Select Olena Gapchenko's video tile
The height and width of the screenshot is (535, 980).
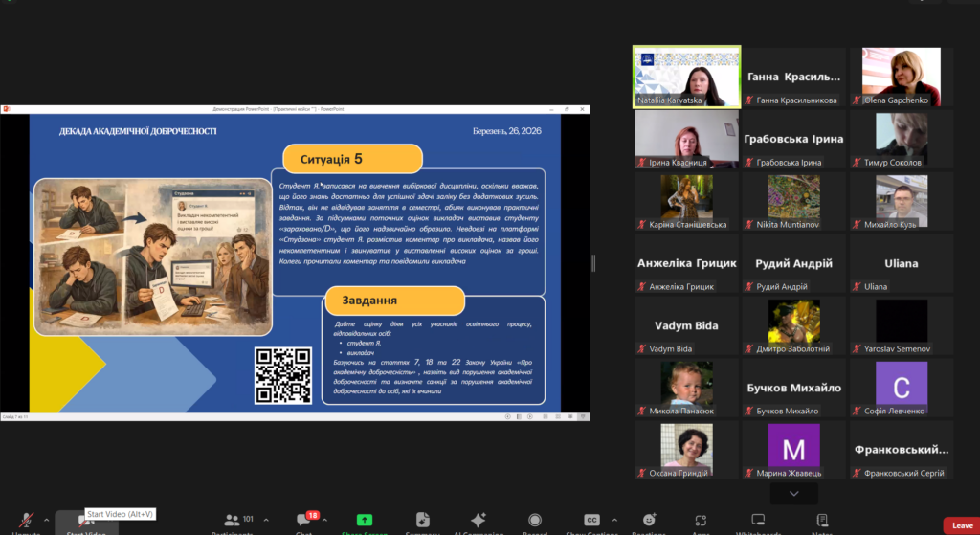point(903,76)
